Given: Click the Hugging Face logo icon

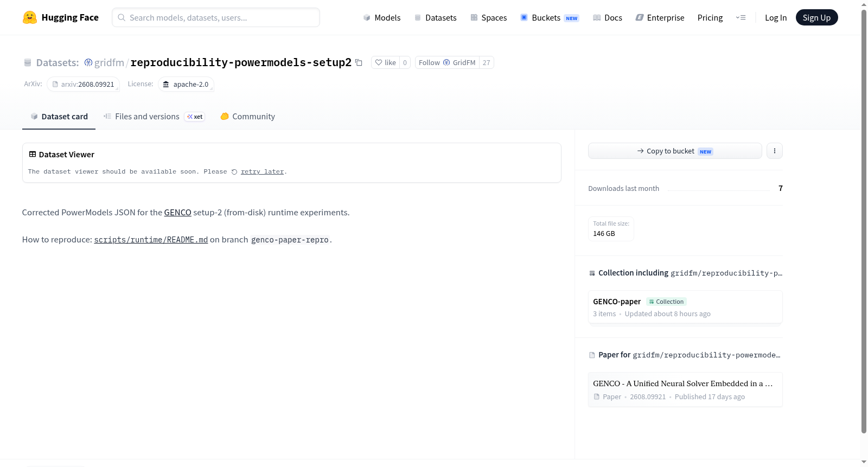Looking at the screenshot, I should coord(30,17).
